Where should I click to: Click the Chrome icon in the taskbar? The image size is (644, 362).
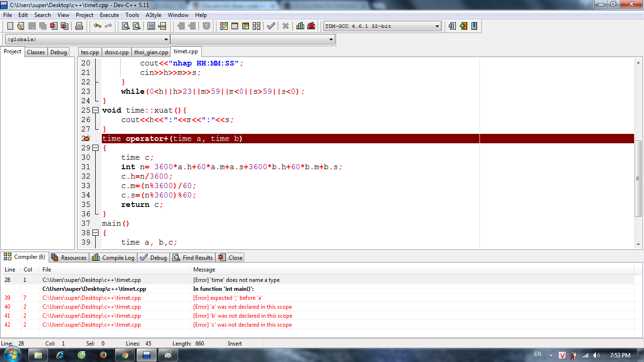click(125, 355)
